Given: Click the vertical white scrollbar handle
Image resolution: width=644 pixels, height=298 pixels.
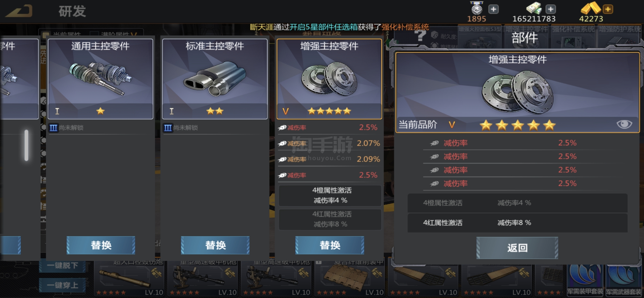Looking at the screenshot, I should click(27, 145).
